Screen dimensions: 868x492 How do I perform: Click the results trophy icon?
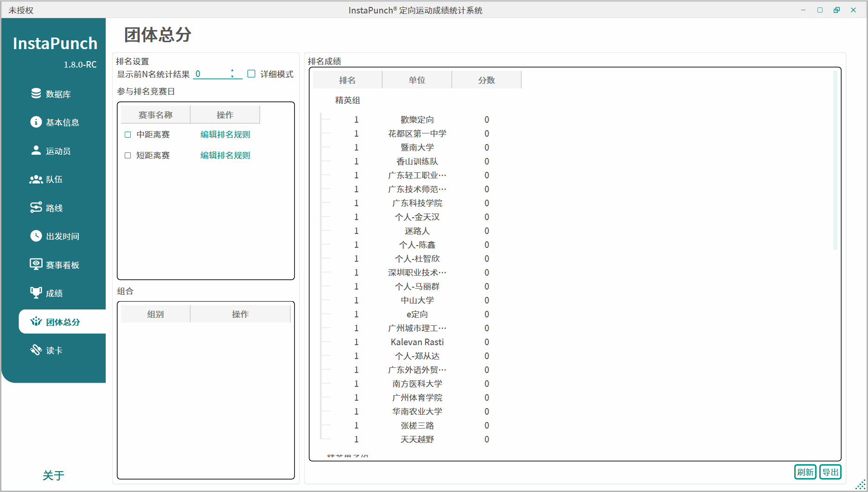coord(36,293)
